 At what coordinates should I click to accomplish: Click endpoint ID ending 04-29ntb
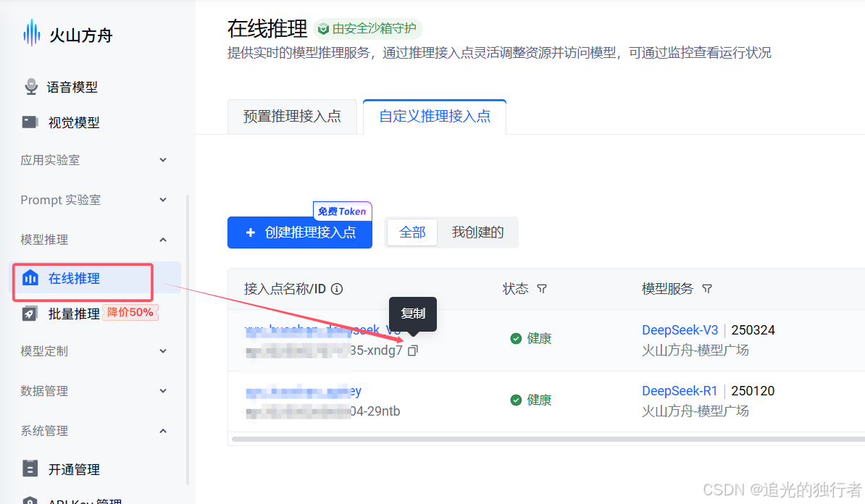(322, 411)
